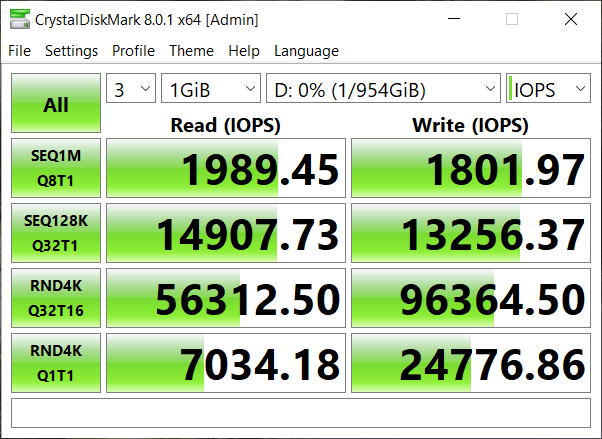Click the CrystalDiskMark app icon in title bar
602x439 pixels.
(20, 19)
